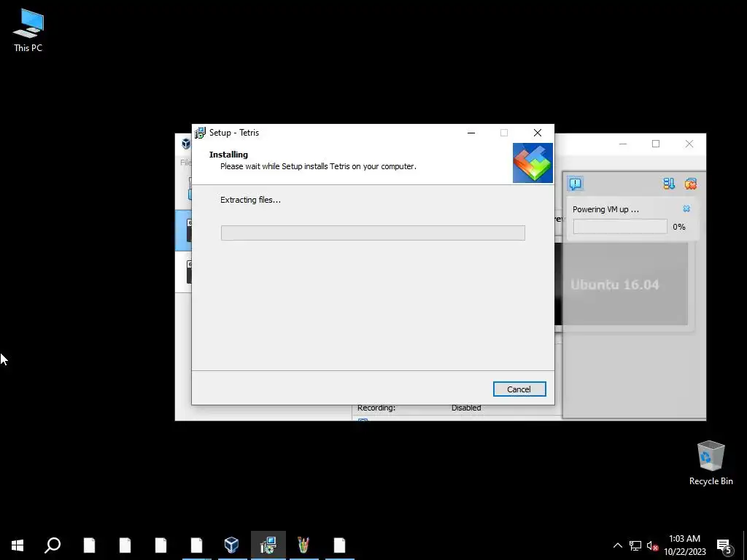Screen dimensions: 747x560
Task: Click the Setup installer icon on the taskbar
Action: click(268, 545)
